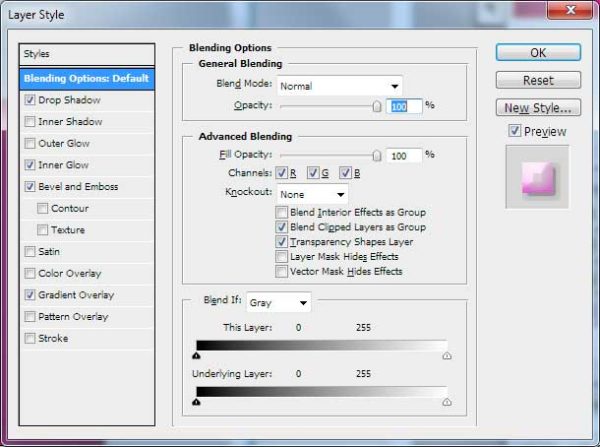600x447 pixels.
Task: Click the Reset button
Action: coord(538,80)
